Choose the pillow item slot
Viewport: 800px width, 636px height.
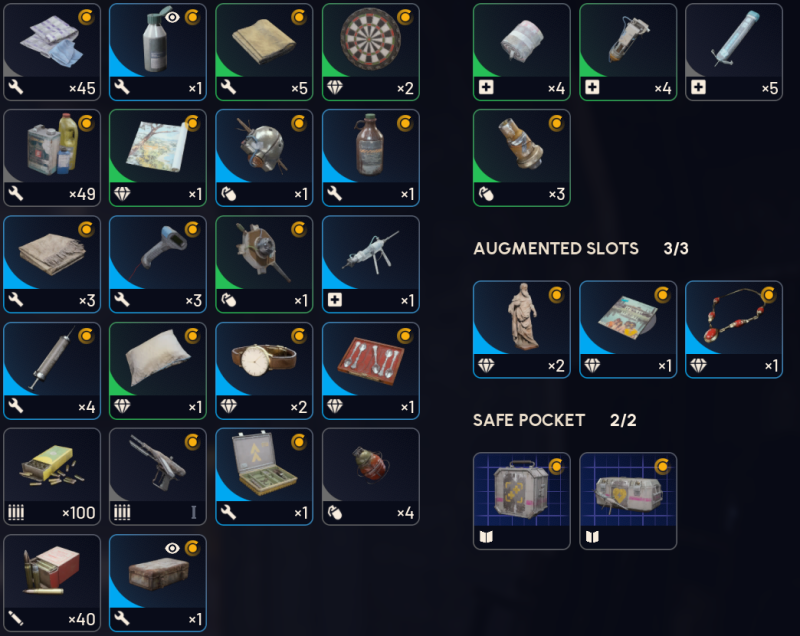tap(158, 371)
